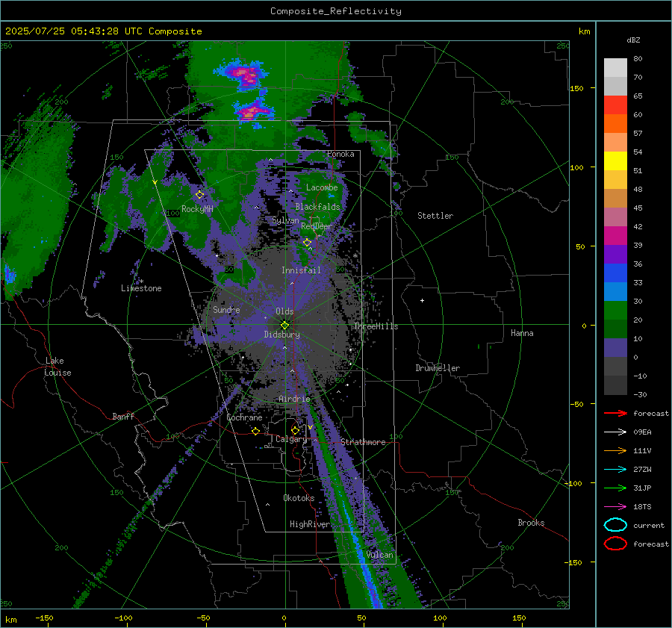Pick the orange 57-60 dBZ swatch
Viewport: 672px width, 628px height.
tap(615, 124)
